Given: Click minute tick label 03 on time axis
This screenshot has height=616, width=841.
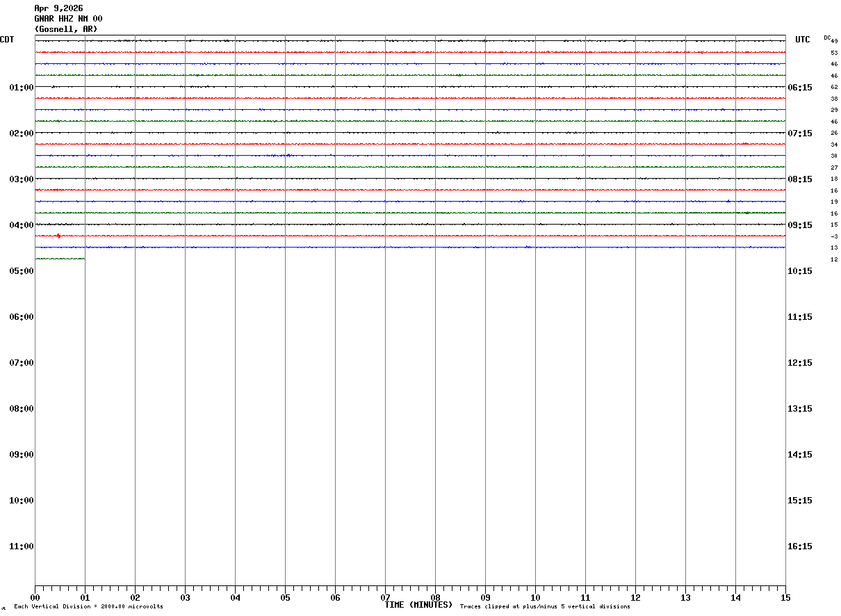Looking at the screenshot, I should coord(185,598).
